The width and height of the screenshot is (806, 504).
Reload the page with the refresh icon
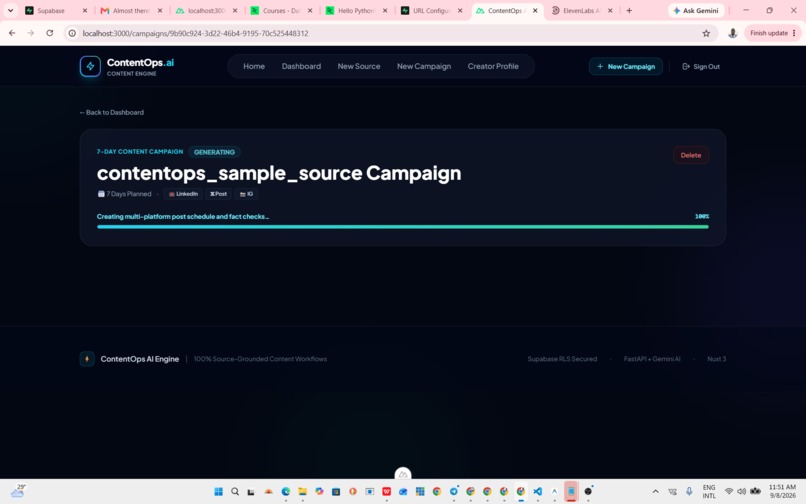click(49, 33)
